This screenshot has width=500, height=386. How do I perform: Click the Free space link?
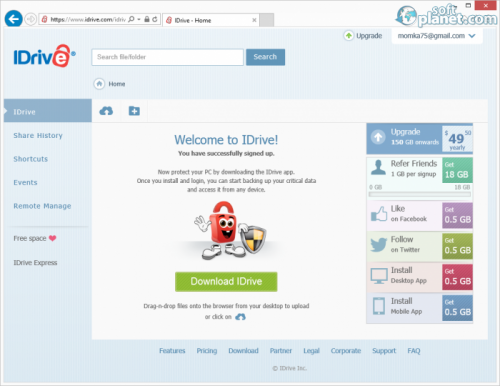30,238
